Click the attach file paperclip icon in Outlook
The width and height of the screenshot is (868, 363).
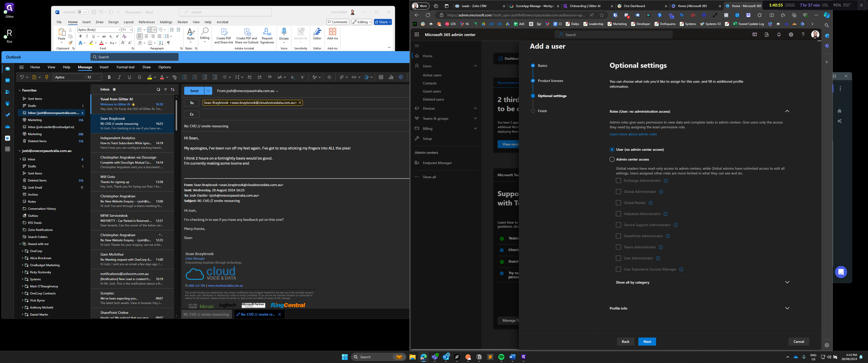pos(341,77)
